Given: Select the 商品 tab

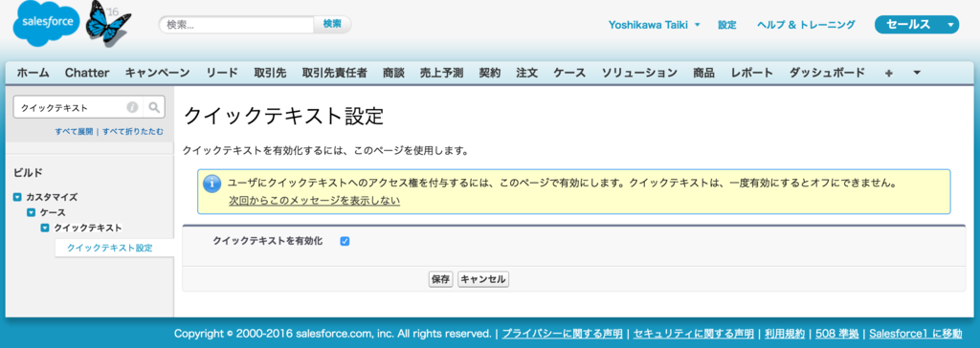Looking at the screenshot, I should [x=703, y=73].
